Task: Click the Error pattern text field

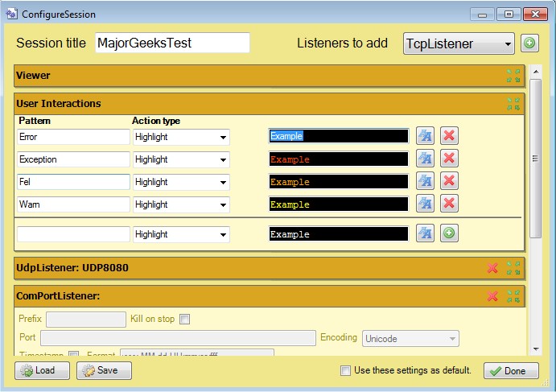Action: pos(73,137)
